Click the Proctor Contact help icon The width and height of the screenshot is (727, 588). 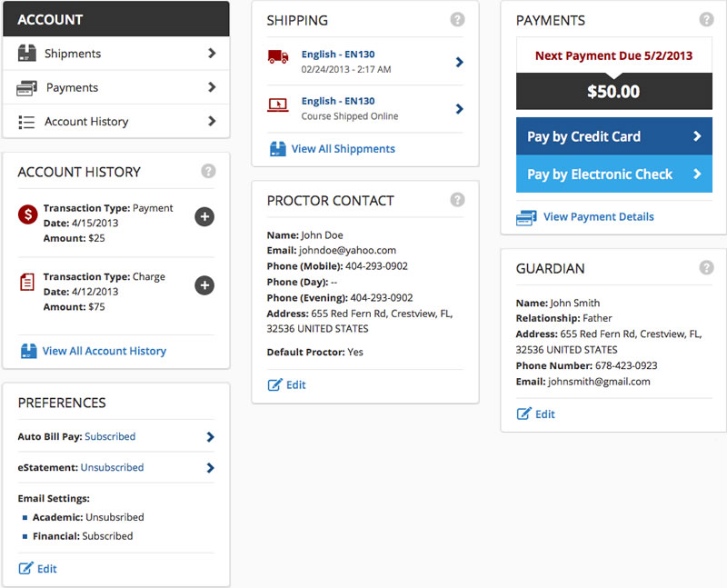point(457,199)
